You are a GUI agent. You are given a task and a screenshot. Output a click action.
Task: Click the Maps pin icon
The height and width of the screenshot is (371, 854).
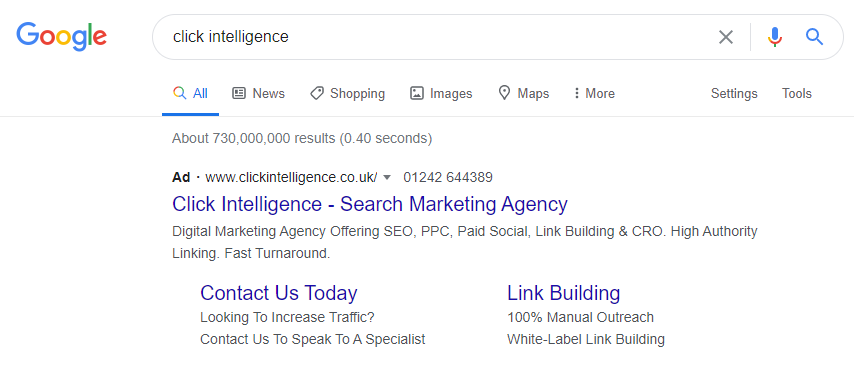(x=504, y=93)
